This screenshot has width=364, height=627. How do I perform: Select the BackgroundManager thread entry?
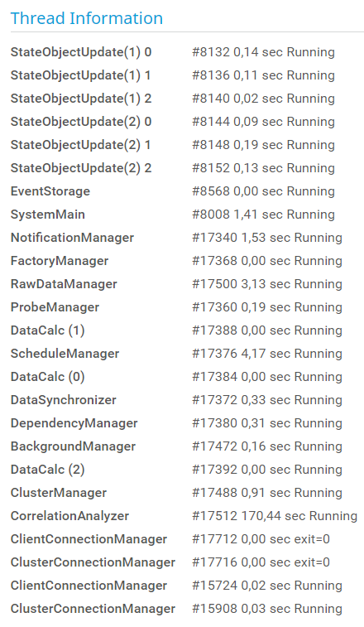click(73, 446)
